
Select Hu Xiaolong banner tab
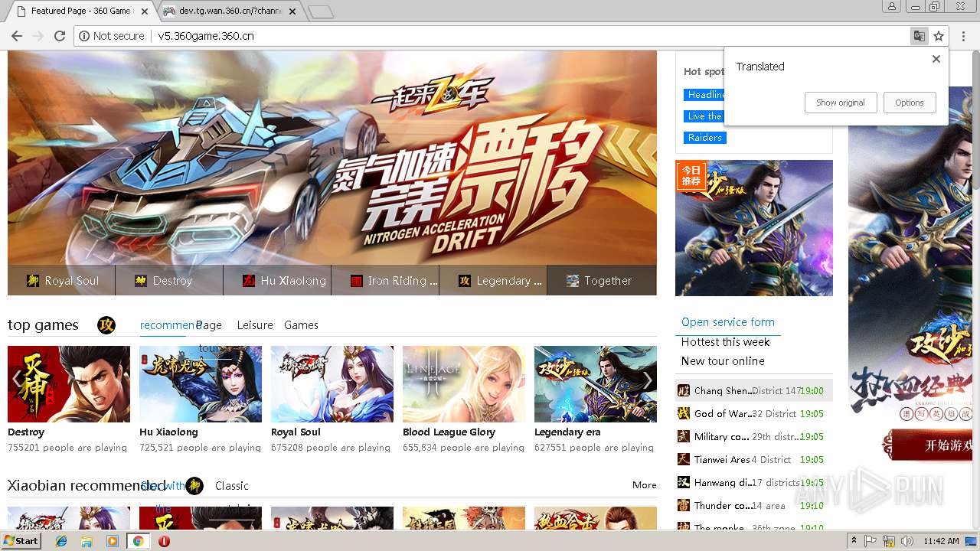[277, 281]
